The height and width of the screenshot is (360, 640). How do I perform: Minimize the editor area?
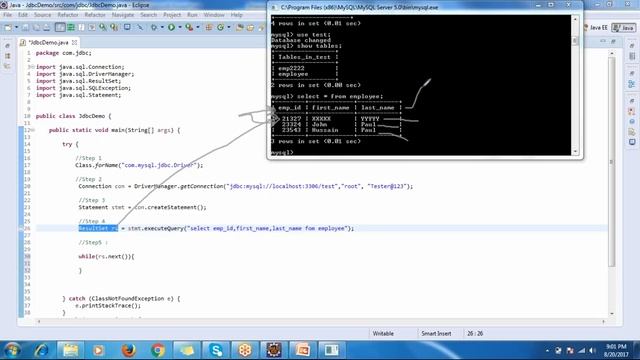(x=603, y=42)
